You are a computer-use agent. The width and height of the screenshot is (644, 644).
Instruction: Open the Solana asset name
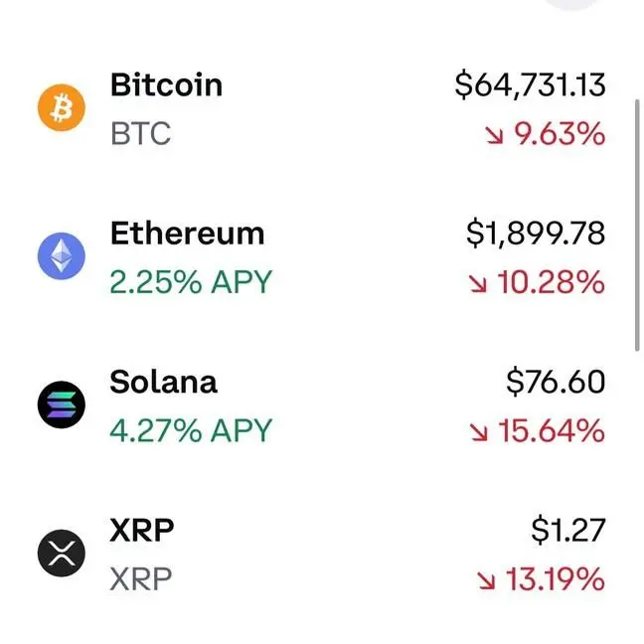pyautogui.click(x=163, y=382)
